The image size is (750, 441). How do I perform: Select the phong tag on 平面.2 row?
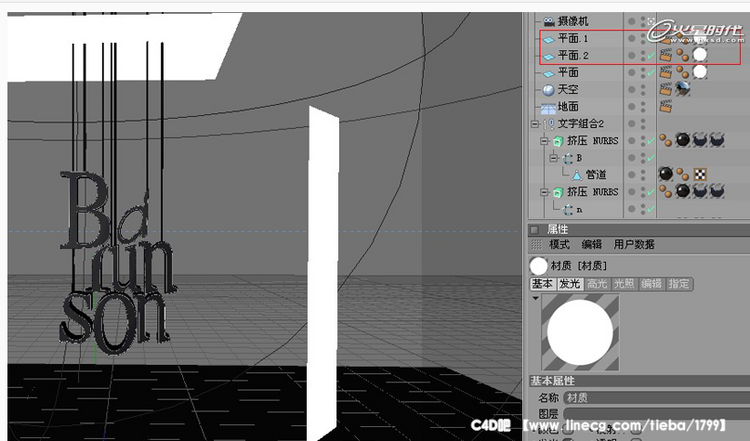point(683,55)
